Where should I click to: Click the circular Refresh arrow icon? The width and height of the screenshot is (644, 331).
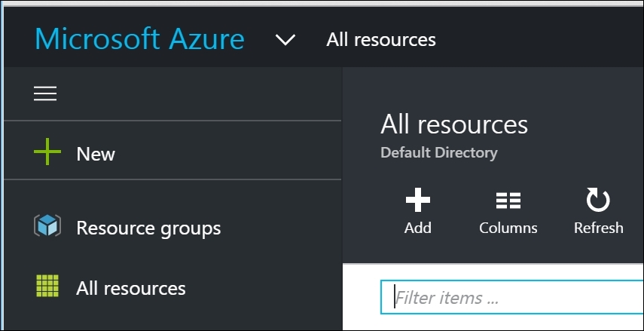(598, 200)
